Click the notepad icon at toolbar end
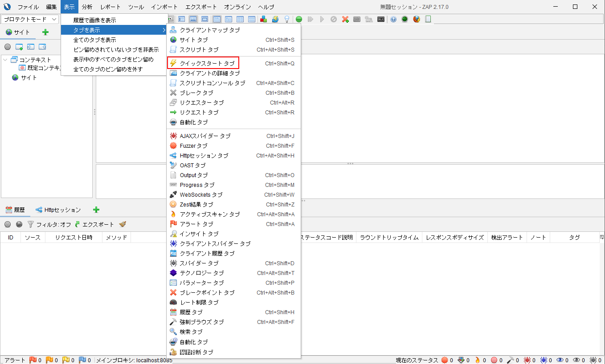The height and width of the screenshot is (364, 605). 428,19
